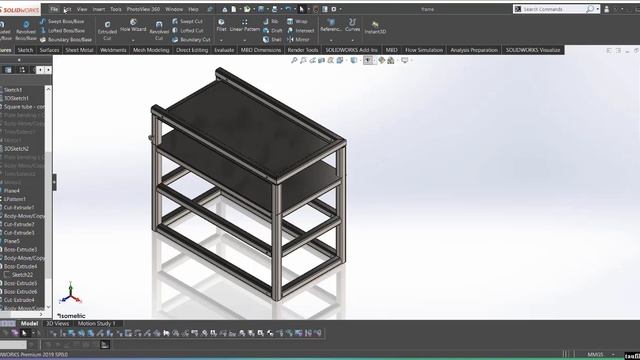The height and width of the screenshot is (360, 640).
Task: Use the Shell tool
Action: 272,40
